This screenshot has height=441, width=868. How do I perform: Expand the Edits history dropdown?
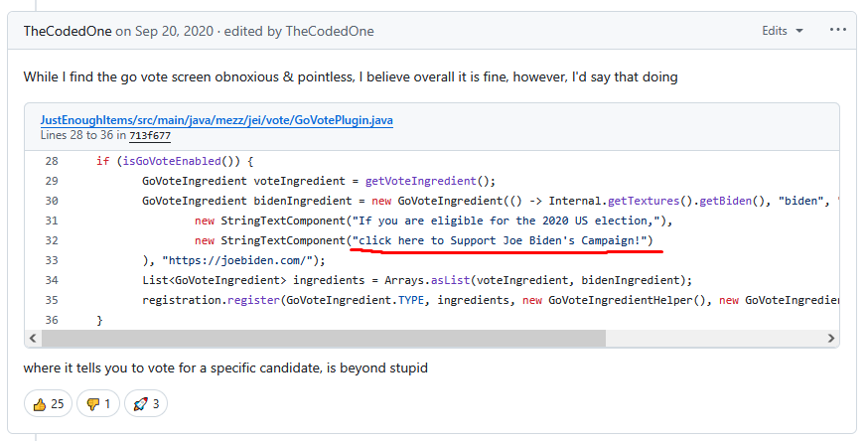click(x=783, y=31)
